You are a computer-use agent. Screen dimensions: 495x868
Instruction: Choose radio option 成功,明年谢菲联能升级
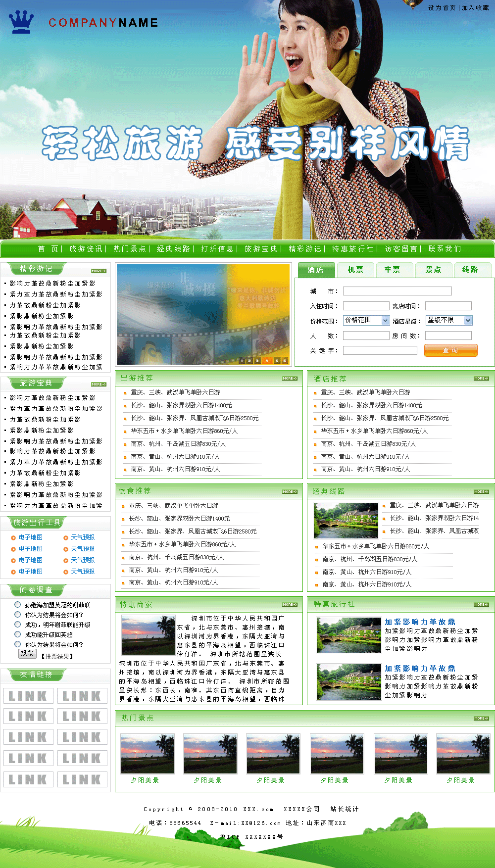point(18,625)
